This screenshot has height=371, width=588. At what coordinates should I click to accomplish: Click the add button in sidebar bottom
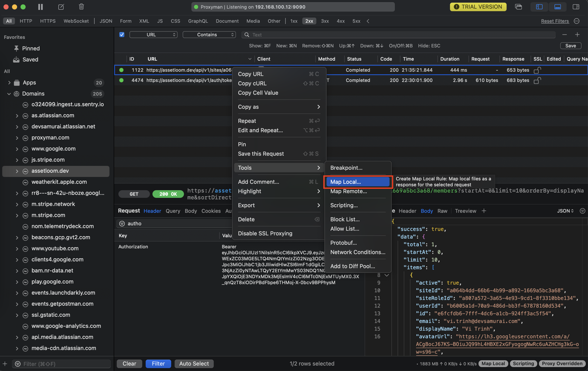pos(5,364)
